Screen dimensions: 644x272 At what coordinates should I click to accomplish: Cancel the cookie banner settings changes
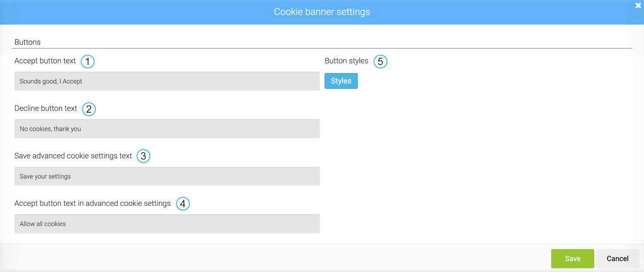point(617,258)
